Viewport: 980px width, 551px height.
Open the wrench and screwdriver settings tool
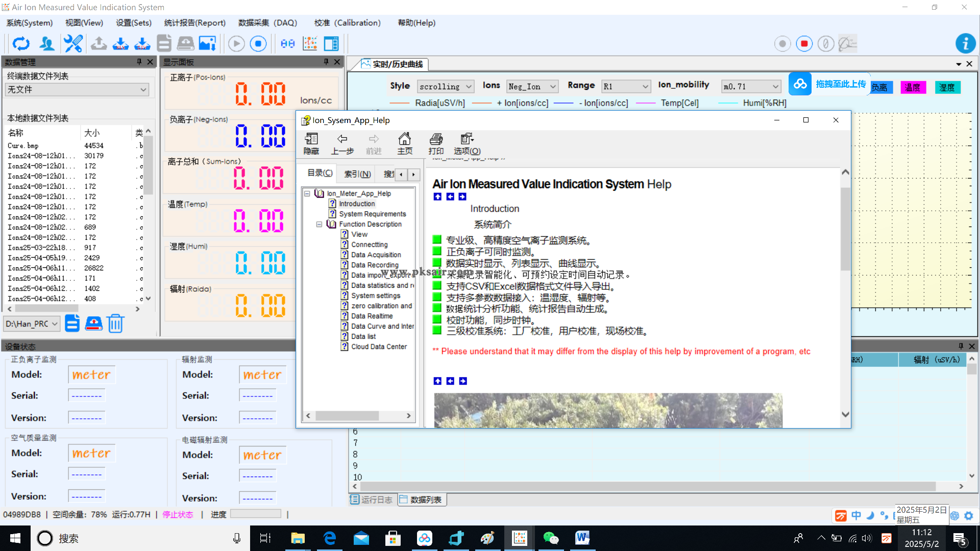[73, 44]
